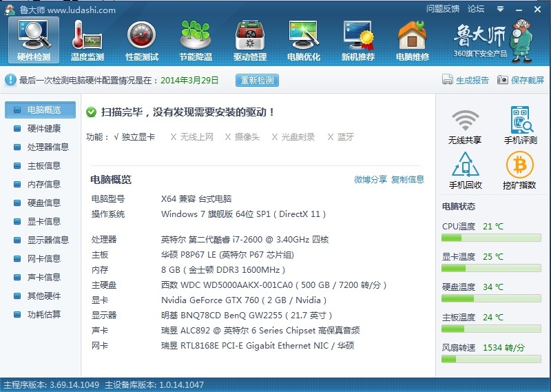This screenshot has width=551, height=392.
Task: Launch 无线共享 WiFi sharing
Action: (465, 126)
